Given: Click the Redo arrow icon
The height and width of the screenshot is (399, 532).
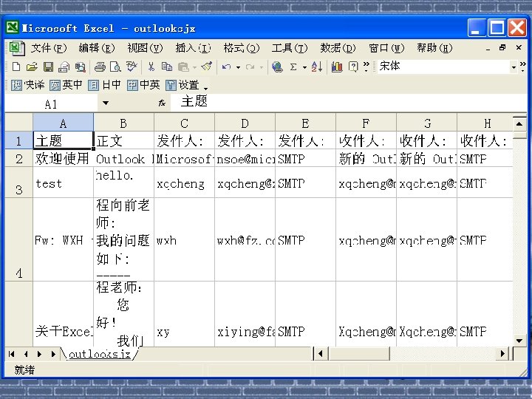Looking at the screenshot, I should 250,66.
